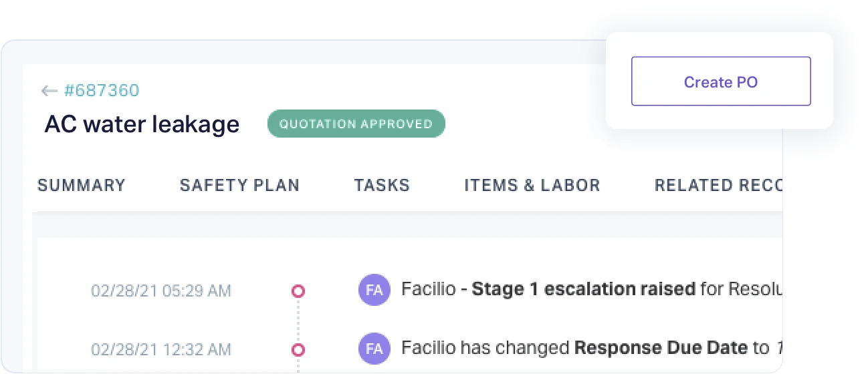868x374 pixels.
Task: Click the AC water leakage title
Action: [x=142, y=124]
